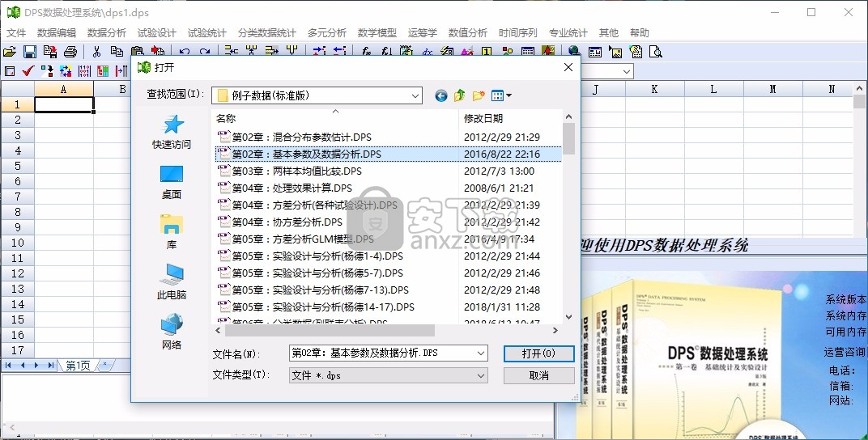
Task: Click the colored arrows swap icon
Action: (66, 70)
